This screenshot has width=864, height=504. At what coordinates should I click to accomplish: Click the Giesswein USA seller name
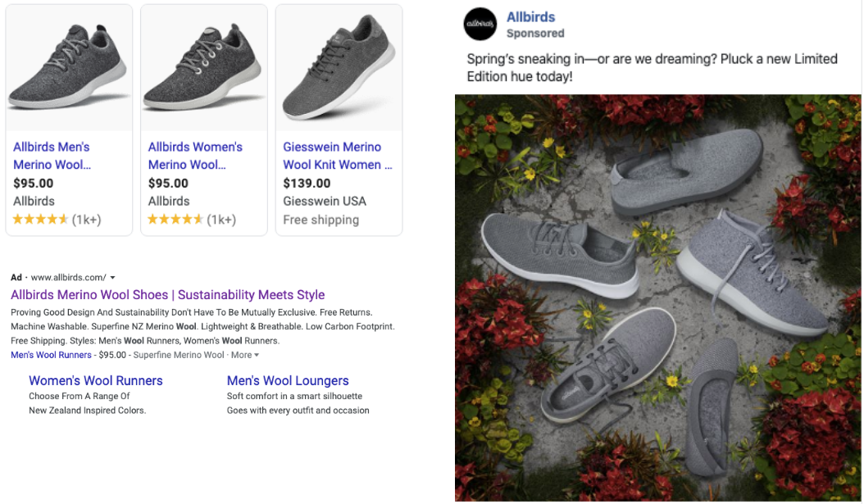tap(325, 202)
